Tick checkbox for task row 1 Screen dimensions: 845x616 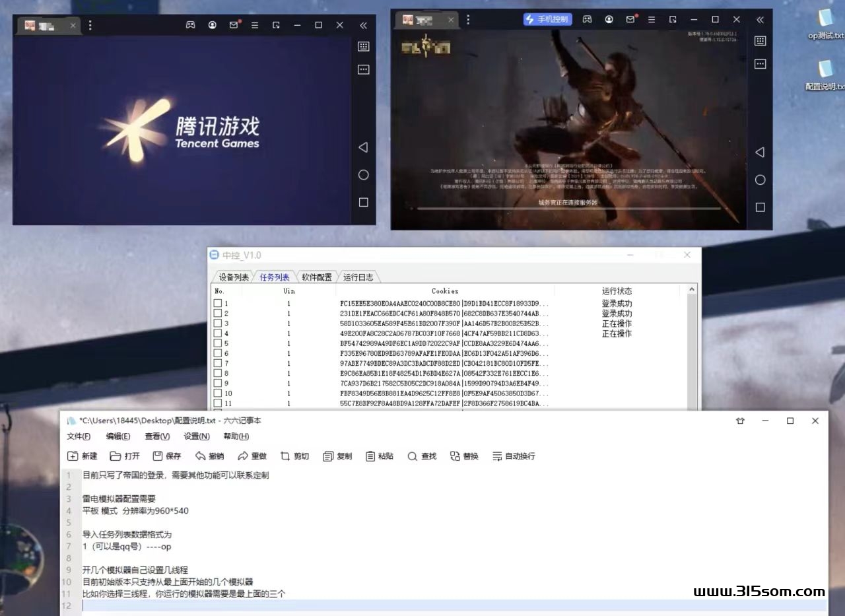click(x=217, y=304)
